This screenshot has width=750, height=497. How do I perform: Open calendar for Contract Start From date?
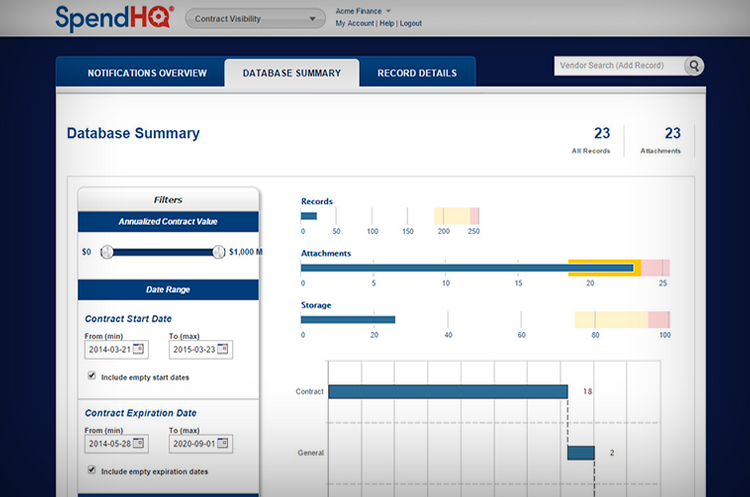click(x=138, y=350)
